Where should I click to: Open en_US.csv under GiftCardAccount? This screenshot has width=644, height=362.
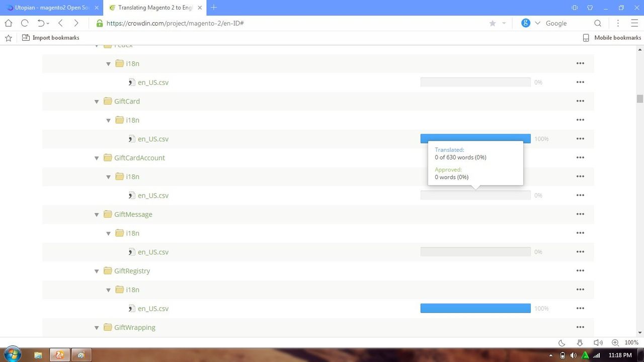click(x=153, y=196)
